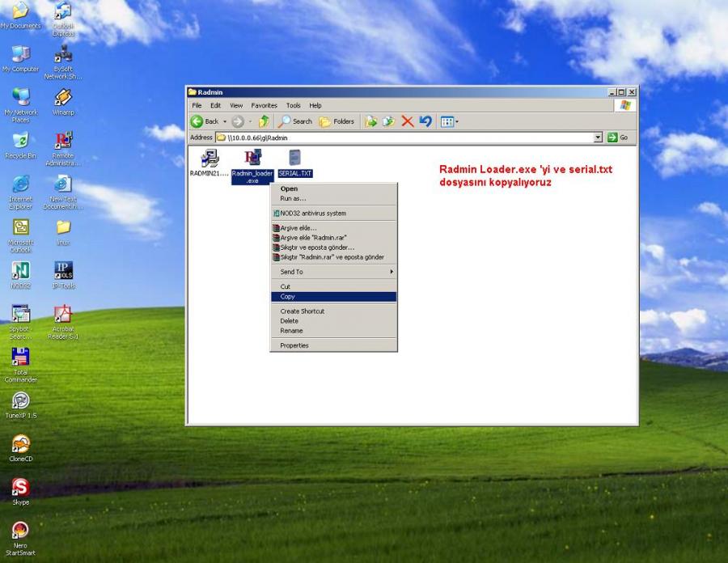Open the View menu
The image size is (728, 563).
[x=236, y=105]
